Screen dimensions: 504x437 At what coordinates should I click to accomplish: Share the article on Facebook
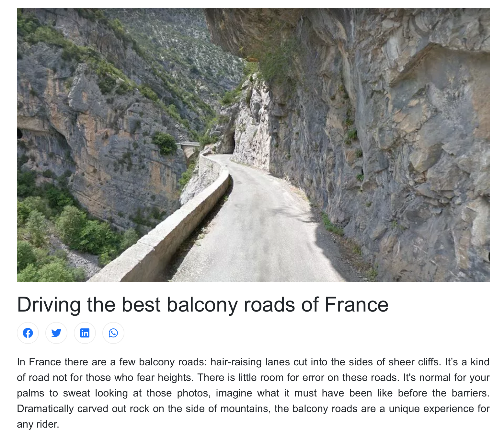tap(28, 333)
